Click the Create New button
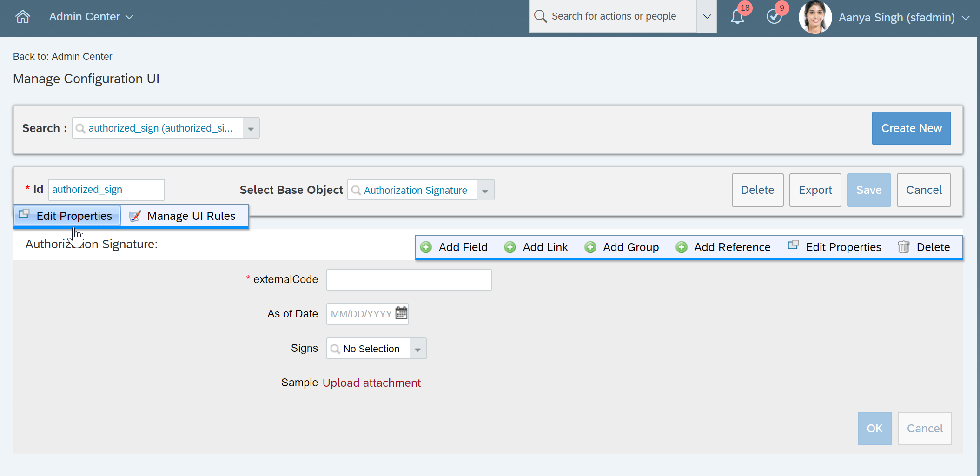The width and height of the screenshot is (980, 476). click(x=911, y=128)
